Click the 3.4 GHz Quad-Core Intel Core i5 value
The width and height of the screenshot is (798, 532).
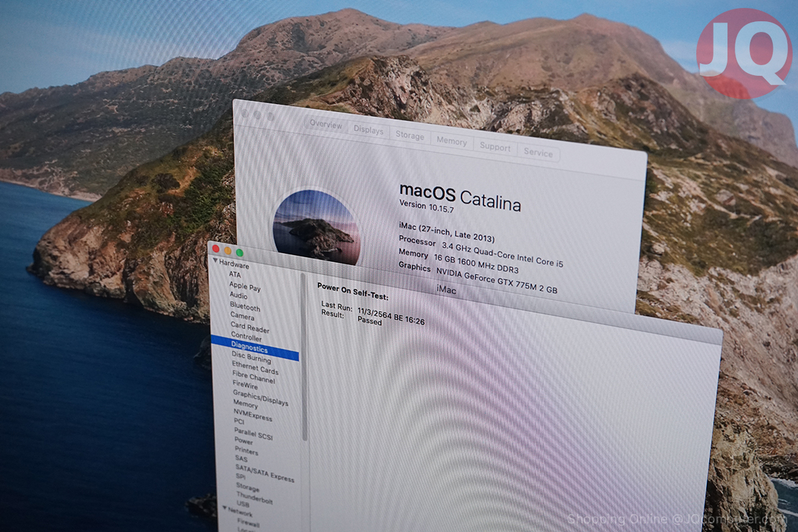click(x=502, y=255)
